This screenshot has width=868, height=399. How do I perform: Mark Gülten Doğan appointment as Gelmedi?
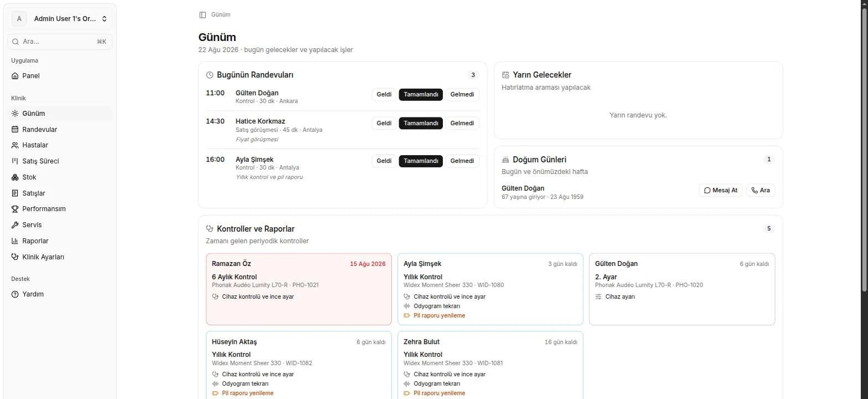[x=462, y=95]
